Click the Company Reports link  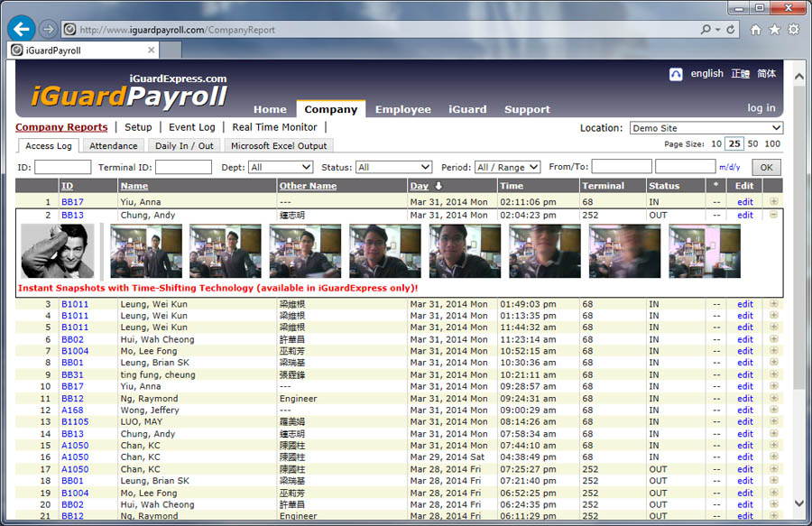coord(61,127)
